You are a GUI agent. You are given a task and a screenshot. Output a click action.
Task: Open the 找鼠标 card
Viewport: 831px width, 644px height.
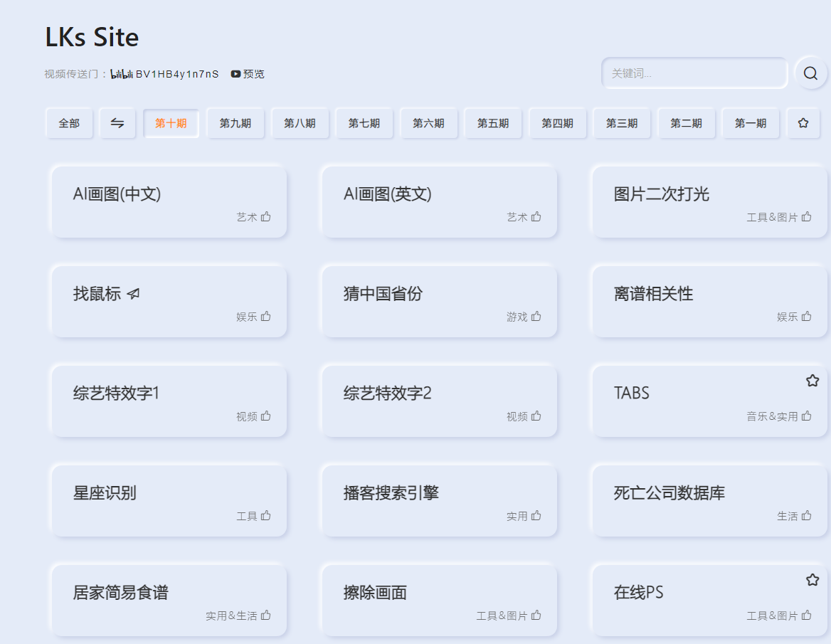[x=169, y=302]
